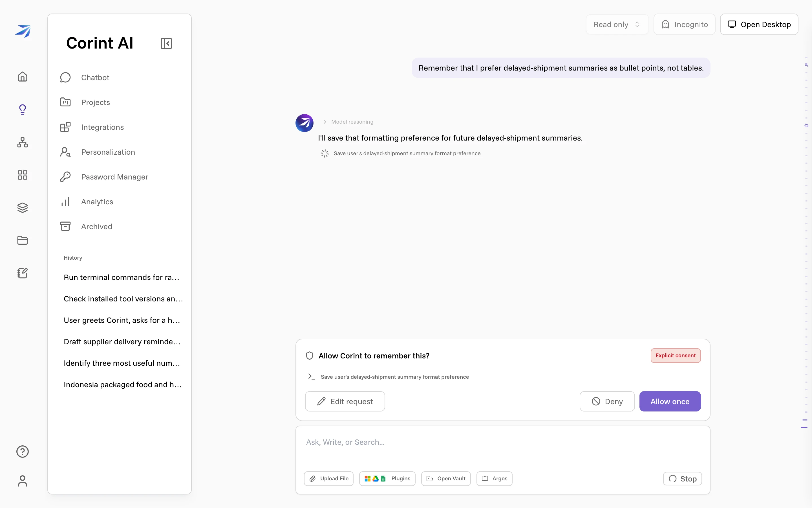This screenshot has height=508, width=812.
Task: Expand the Model reasoning section
Action: [348, 122]
